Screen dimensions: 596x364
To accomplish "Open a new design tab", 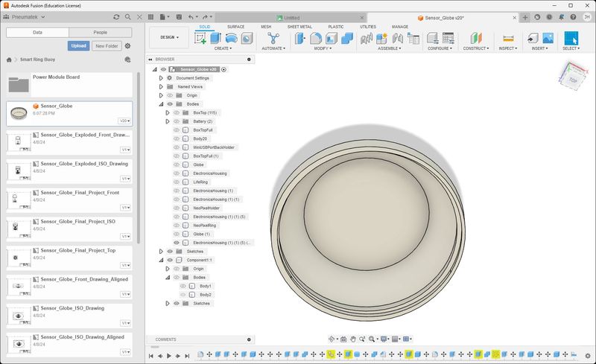I will (525, 17).
